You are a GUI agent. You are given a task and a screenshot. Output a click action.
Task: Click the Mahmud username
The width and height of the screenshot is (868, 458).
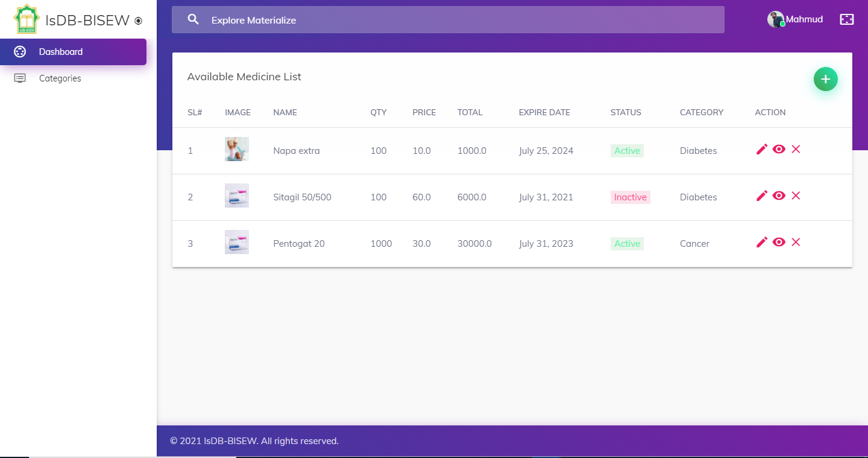(x=804, y=19)
